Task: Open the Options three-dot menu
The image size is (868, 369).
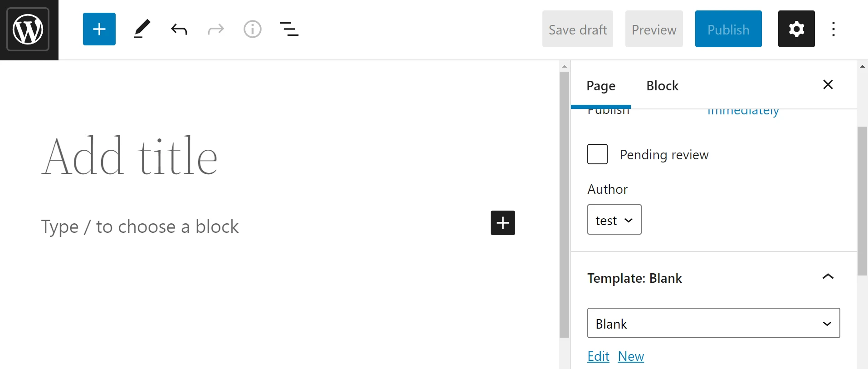Action: 834,30
